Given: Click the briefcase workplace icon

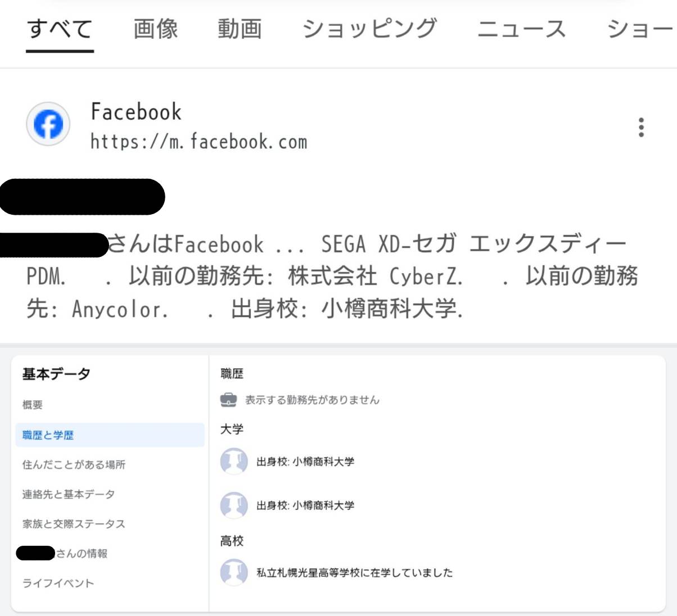Looking at the screenshot, I should click(228, 400).
